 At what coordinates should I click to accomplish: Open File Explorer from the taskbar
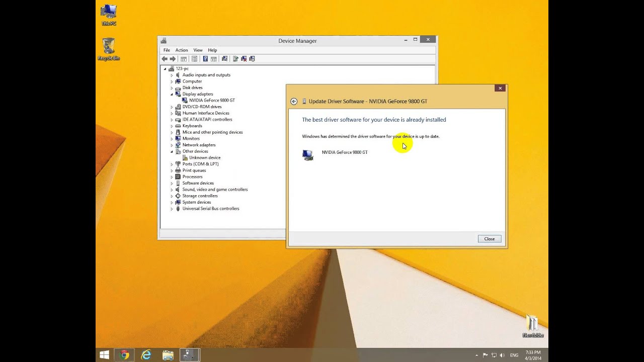(168, 355)
